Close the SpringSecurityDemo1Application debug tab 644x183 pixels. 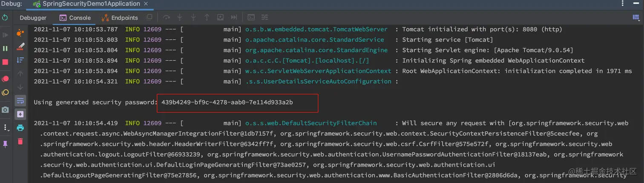(x=147, y=4)
